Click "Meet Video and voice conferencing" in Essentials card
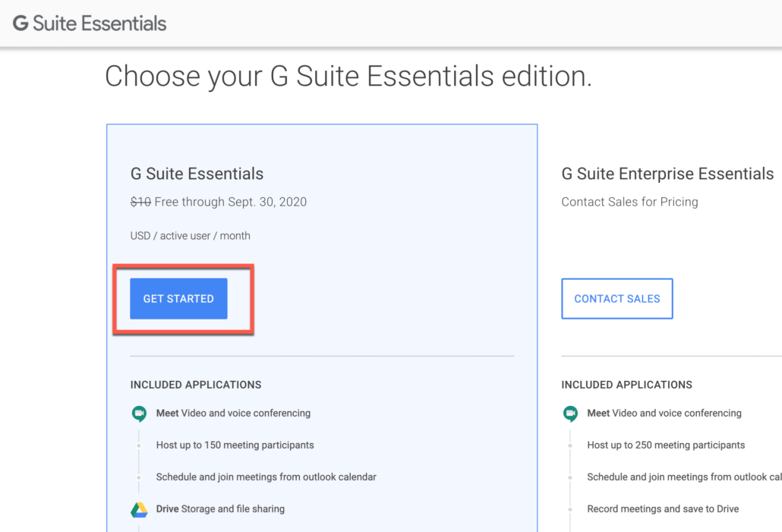782x532 pixels. 233,414
